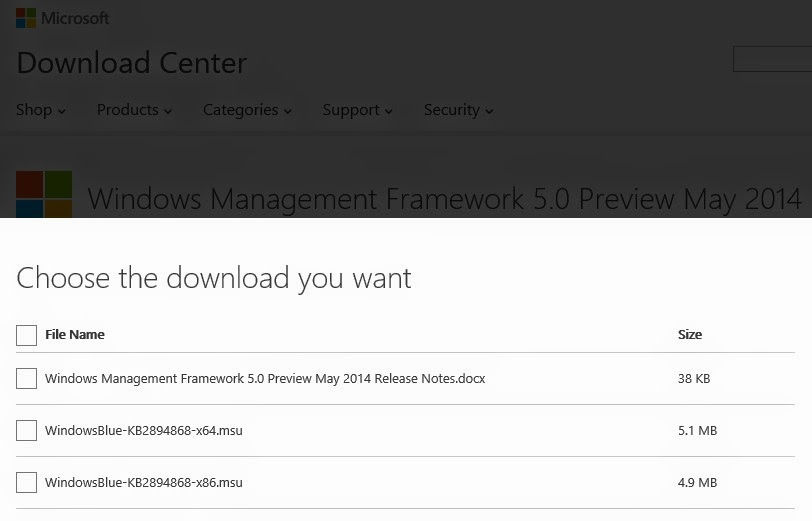Image resolution: width=812 pixels, height=521 pixels.
Task: Toggle the select-all File Name checkbox
Action: 26,335
